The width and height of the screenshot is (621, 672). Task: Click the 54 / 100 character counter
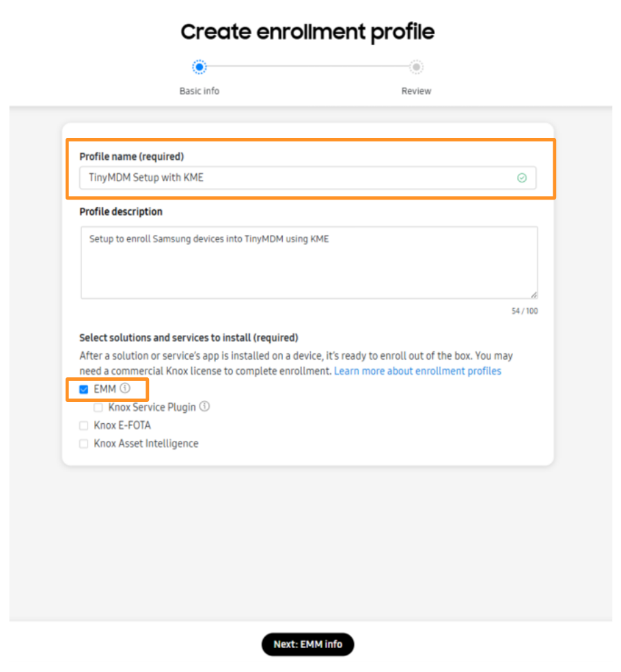pyautogui.click(x=525, y=311)
